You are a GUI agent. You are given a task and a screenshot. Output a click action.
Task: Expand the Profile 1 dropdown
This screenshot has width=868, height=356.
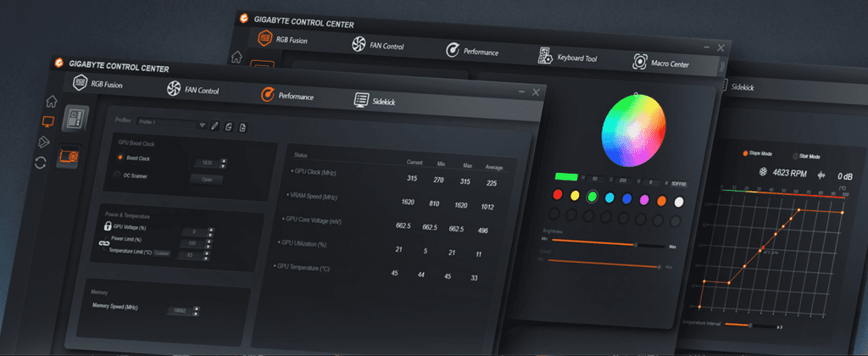(171, 124)
